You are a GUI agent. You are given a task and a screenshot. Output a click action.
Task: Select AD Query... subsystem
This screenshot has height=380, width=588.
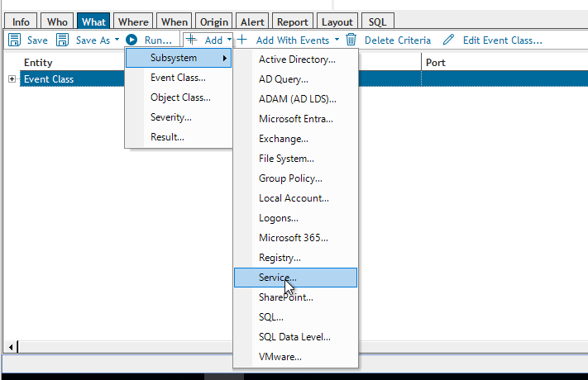[295, 79]
